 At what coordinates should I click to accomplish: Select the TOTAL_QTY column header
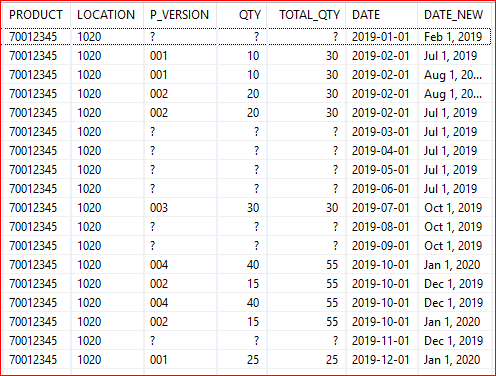[x=307, y=15]
